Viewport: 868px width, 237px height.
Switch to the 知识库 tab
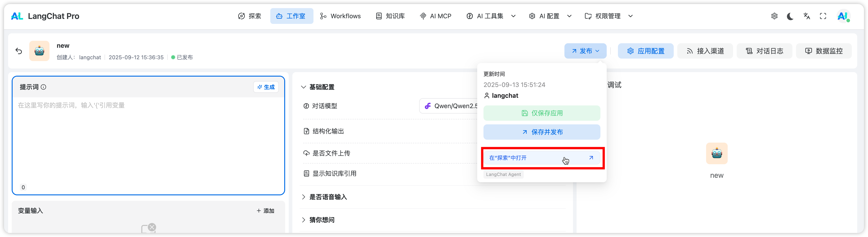click(x=390, y=16)
